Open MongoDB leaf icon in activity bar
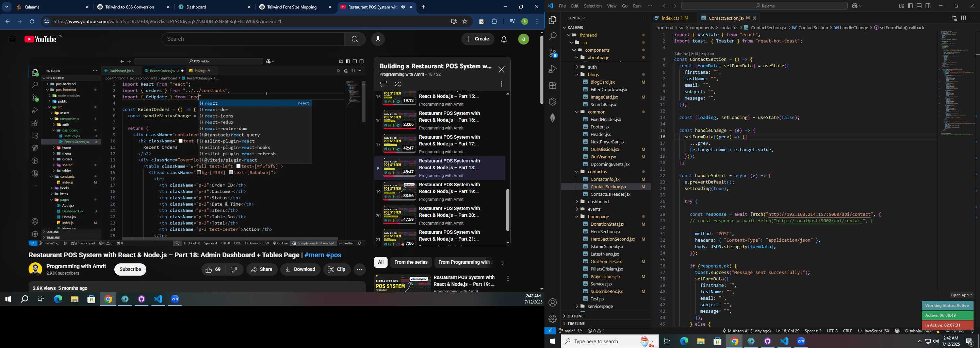 coord(553,118)
